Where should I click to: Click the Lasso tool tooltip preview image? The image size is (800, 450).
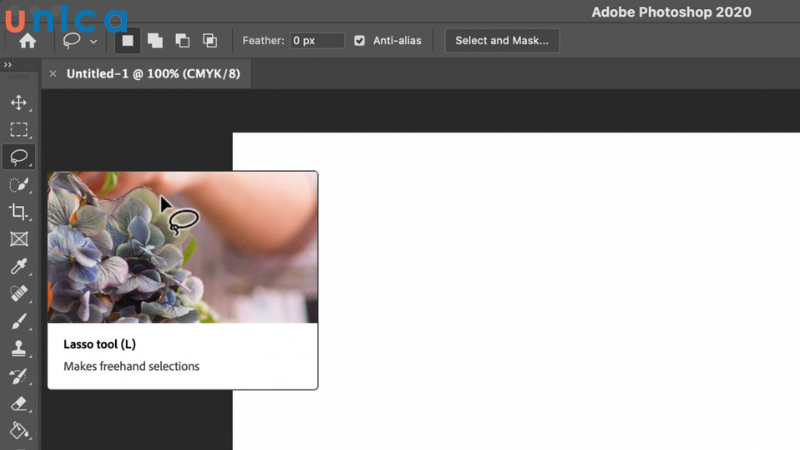tap(183, 247)
